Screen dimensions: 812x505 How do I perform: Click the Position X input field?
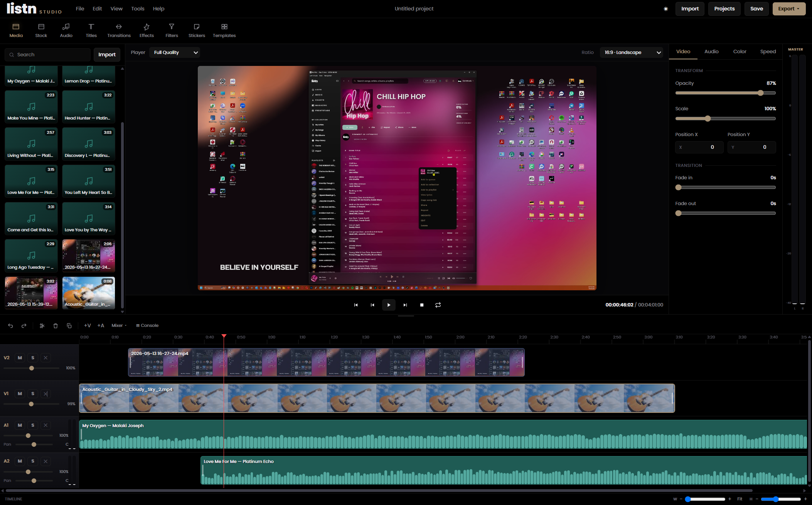699,147
